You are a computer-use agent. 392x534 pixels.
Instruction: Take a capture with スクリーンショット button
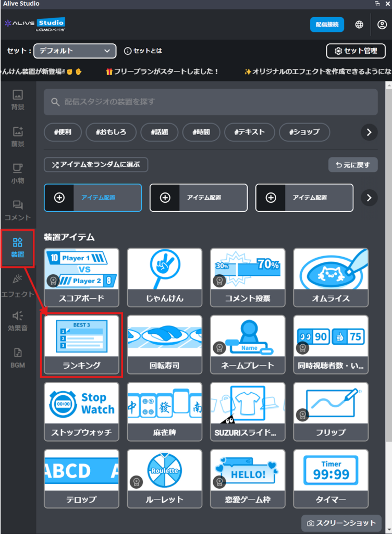tap(341, 523)
